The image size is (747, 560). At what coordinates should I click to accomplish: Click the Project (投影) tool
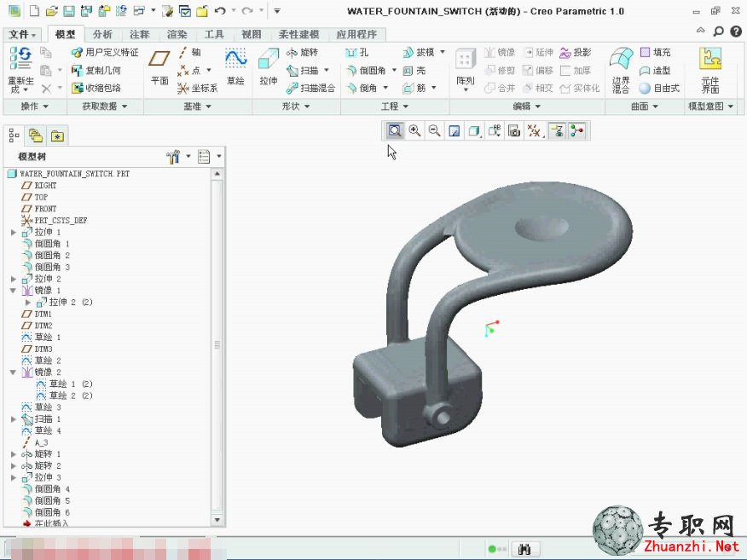(576, 52)
